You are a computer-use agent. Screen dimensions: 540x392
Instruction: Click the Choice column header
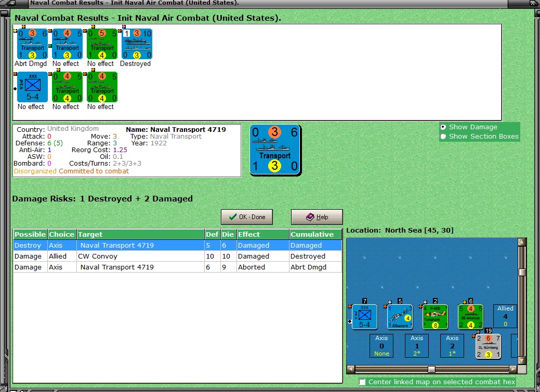click(62, 234)
